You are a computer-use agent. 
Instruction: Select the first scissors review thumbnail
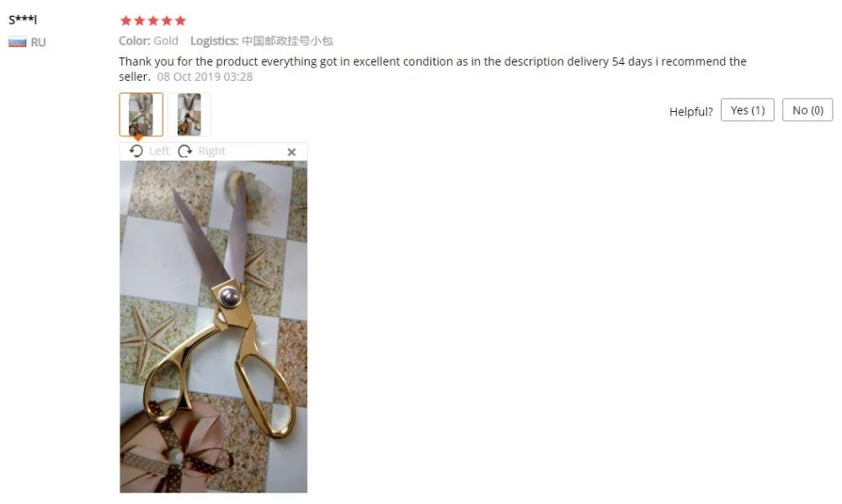141,114
